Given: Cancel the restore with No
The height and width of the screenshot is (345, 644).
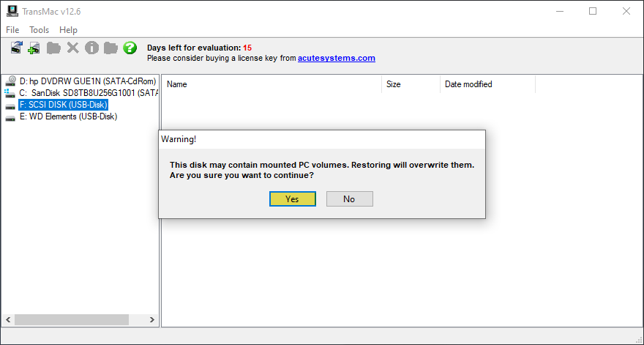Looking at the screenshot, I should point(350,199).
